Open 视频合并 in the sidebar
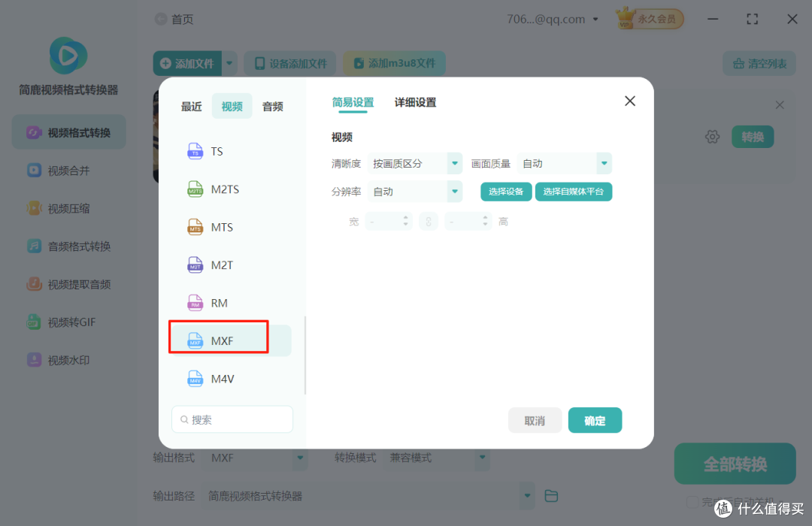Viewport: 812px width, 526px height. pyautogui.click(x=69, y=171)
